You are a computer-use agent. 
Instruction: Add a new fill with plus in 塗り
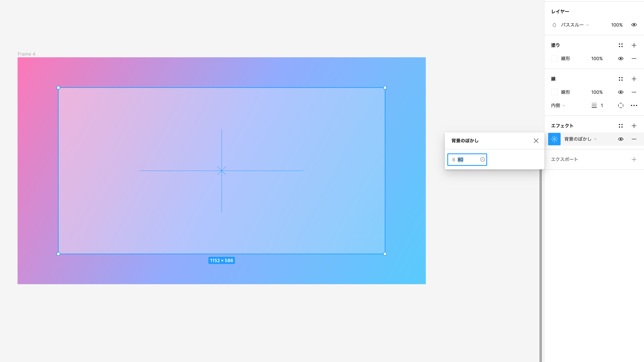point(634,45)
